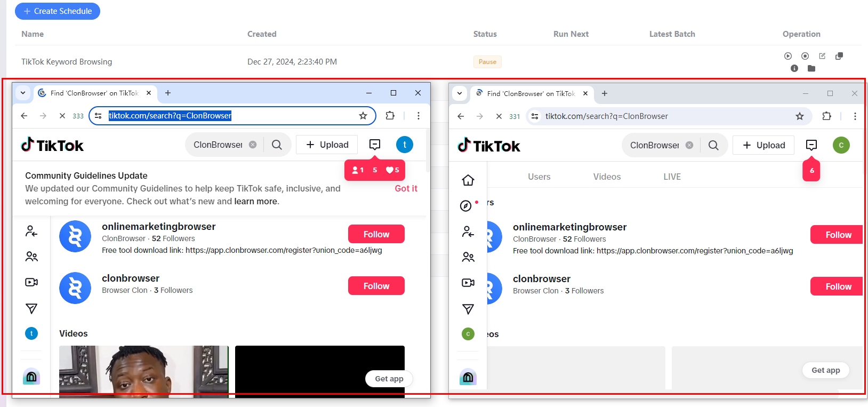Run the TikTok Keyword Browsing schedule
Viewport: 868px width, 407px height.
tap(788, 56)
